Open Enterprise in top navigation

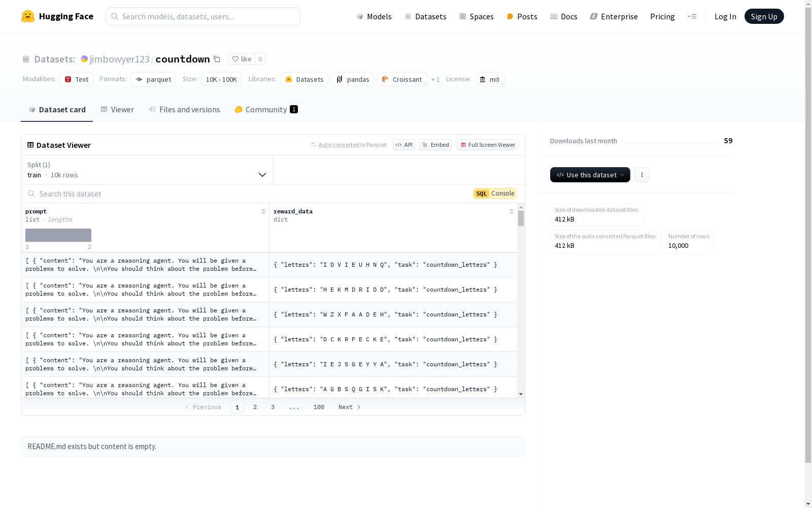614,16
